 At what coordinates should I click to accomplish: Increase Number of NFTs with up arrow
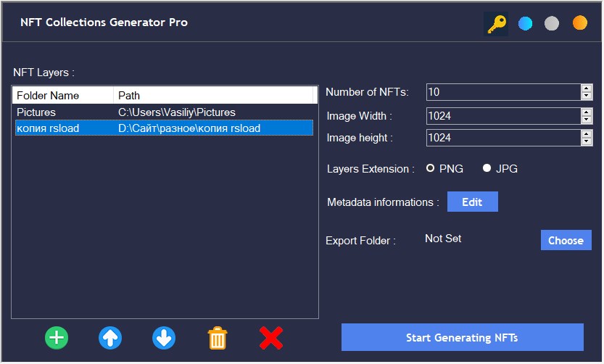tap(587, 88)
